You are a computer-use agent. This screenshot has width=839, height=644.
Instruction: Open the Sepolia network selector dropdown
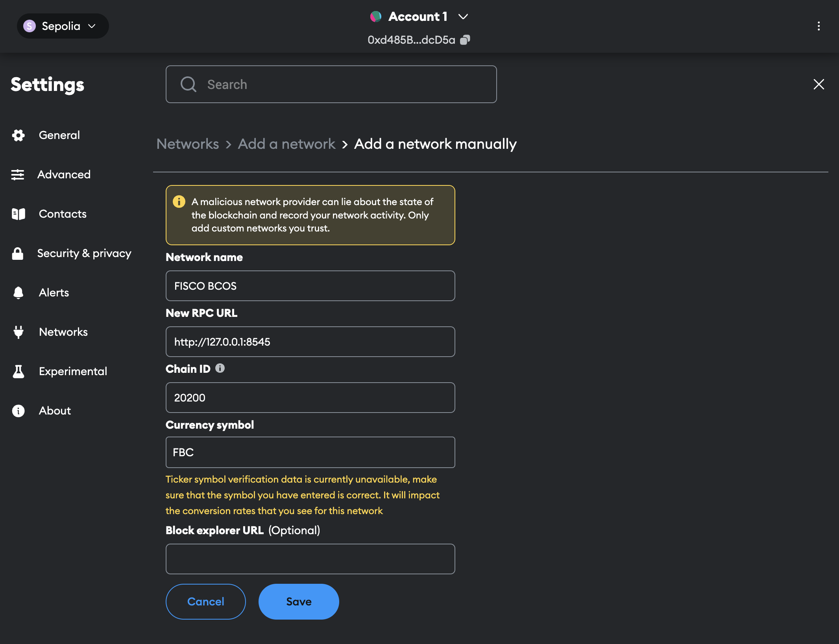pos(63,26)
